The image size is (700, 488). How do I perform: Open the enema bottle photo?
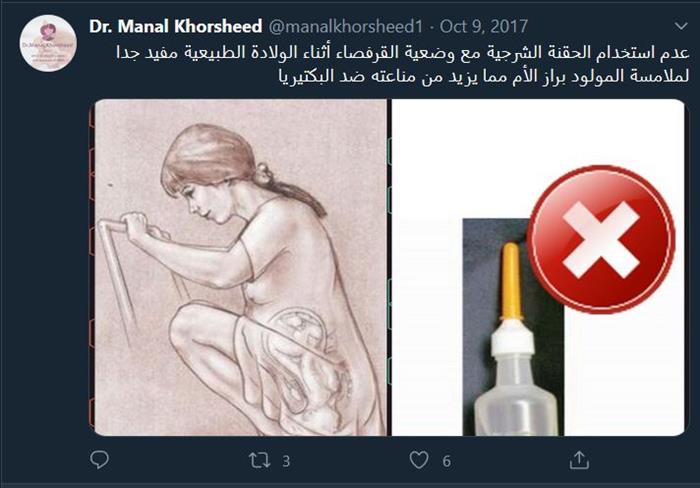click(538, 267)
